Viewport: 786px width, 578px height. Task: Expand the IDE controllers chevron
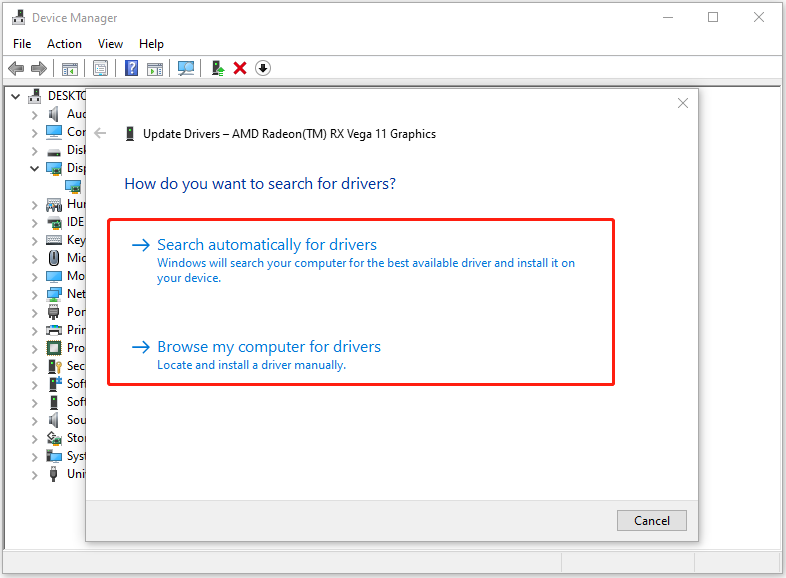(34, 223)
